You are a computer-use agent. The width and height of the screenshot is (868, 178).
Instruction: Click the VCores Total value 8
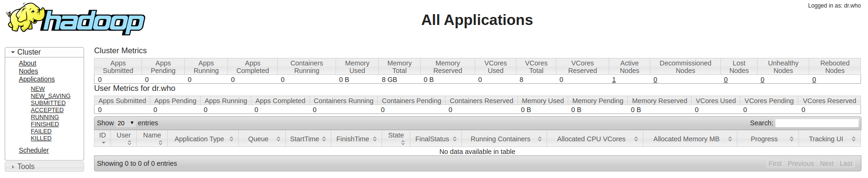tap(521, 80)
